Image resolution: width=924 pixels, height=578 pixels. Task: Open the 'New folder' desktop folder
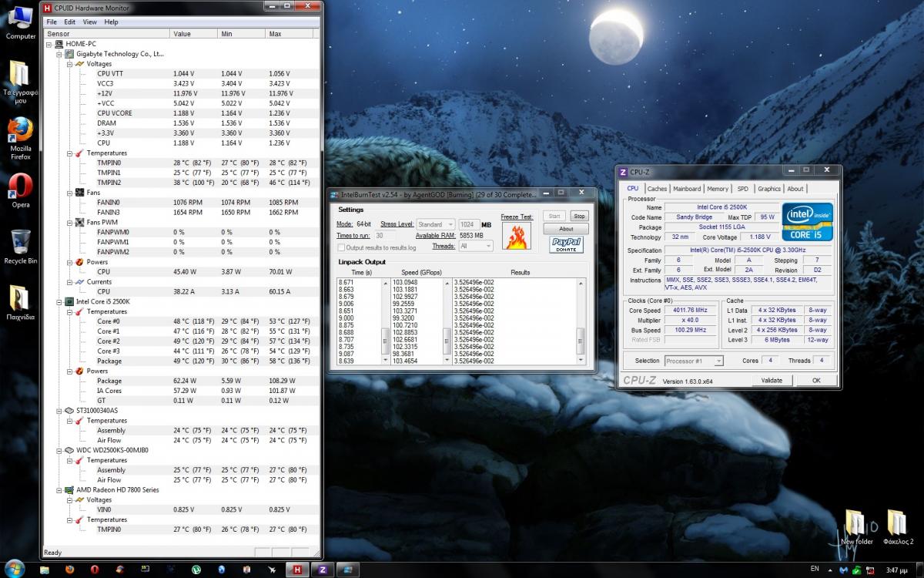(x=856, y=527)
